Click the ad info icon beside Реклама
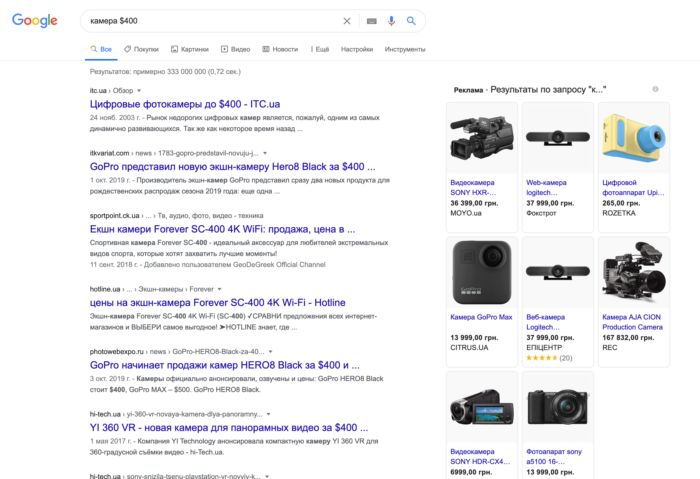The height and width of the screenshot is (479, 700). [655, 89]
